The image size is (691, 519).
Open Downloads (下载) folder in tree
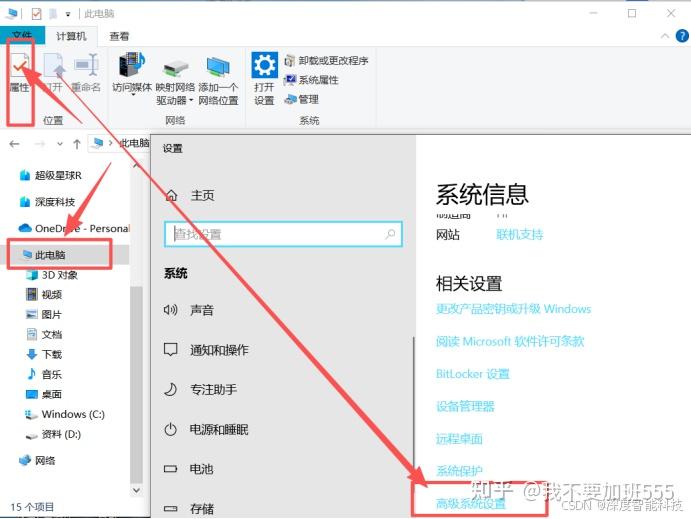[44, 354]
